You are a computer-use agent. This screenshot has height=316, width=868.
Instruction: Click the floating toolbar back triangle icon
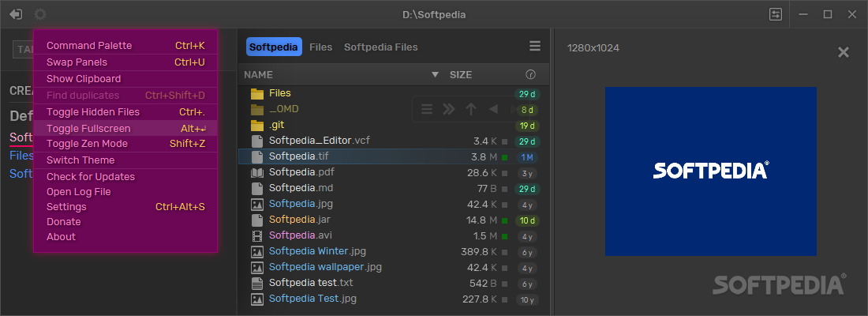pos(492,109)
